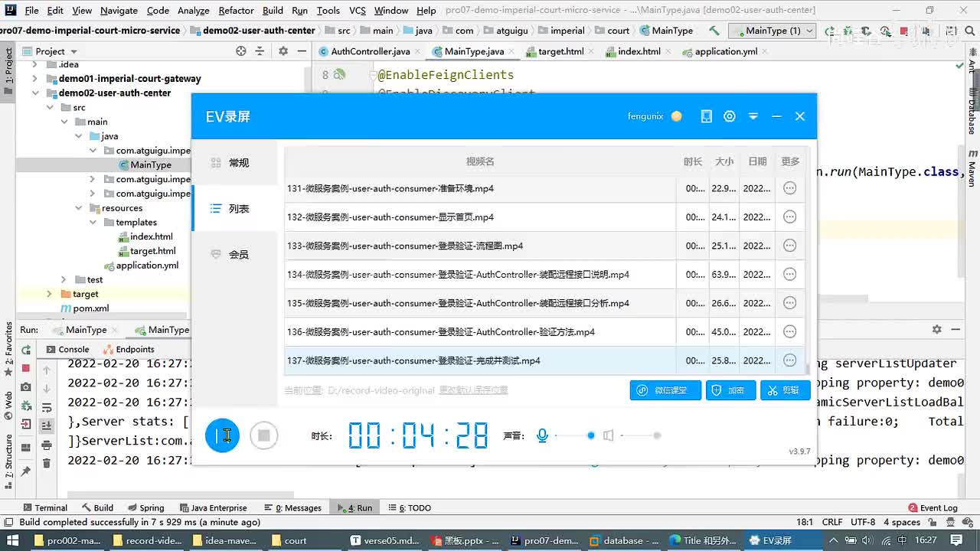Open the Spring tool window
This screenshot has width=980, height=551.
[145, 507]
